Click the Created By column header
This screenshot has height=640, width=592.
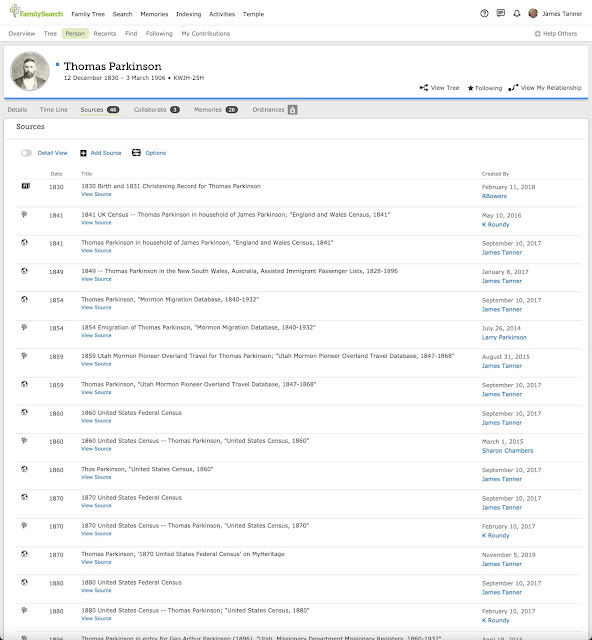tap(495, 174)
